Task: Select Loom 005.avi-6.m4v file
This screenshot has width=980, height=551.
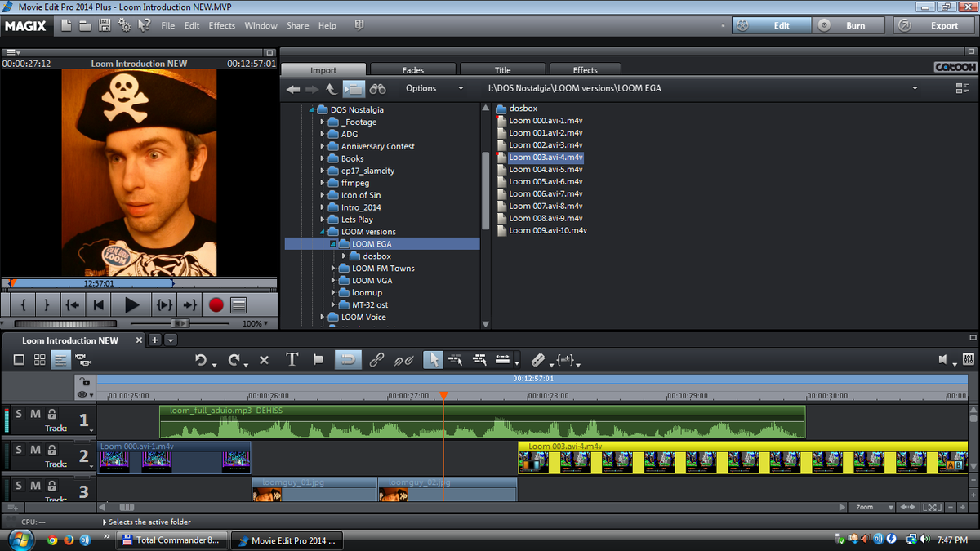Action: [x=546, y=182]
